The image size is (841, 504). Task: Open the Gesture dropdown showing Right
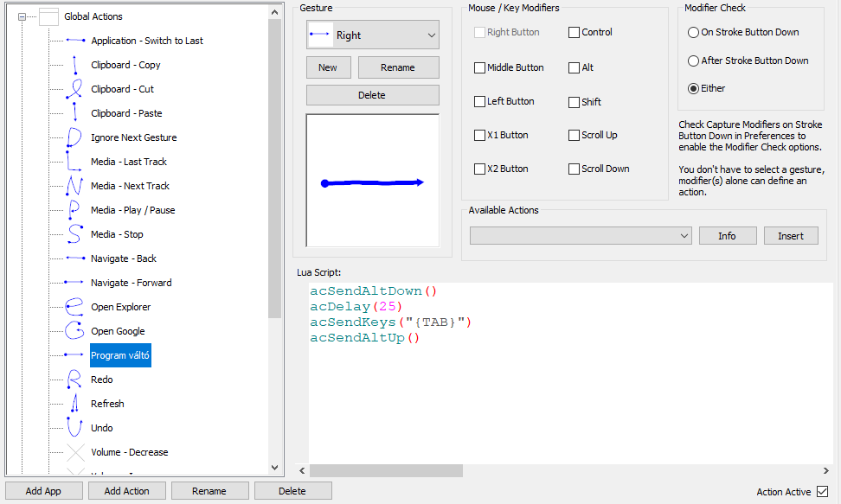click(373, 35)
